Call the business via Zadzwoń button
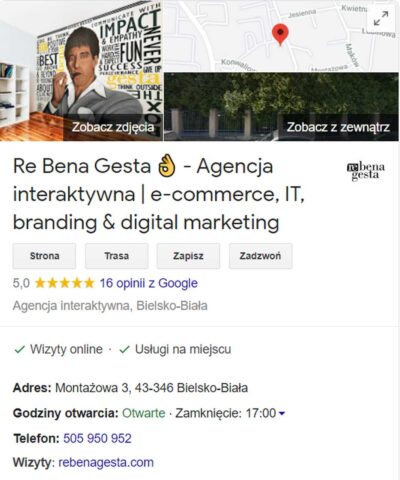400x480 pixels. click(x=260, y=256)
